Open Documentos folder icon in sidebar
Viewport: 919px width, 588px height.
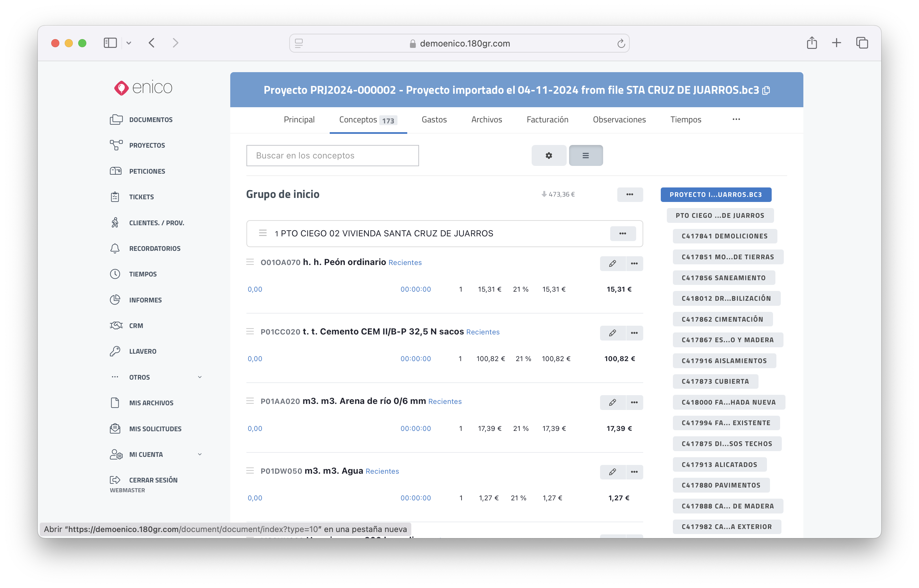116,119
